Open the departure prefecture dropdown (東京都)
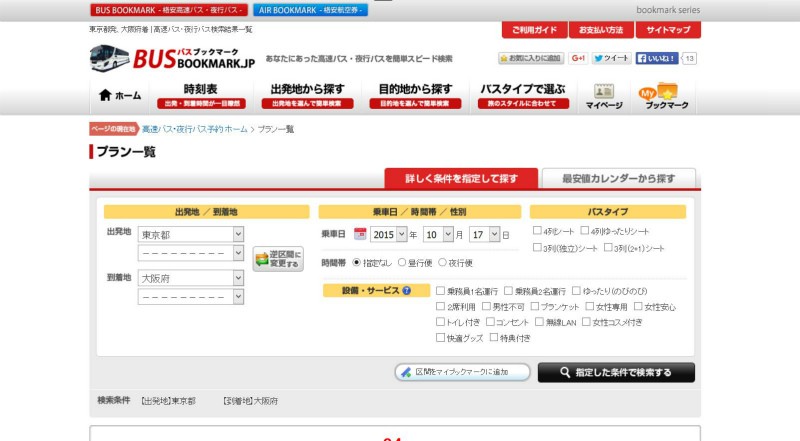The image size is (800, 441). click(x=191, y=234)
